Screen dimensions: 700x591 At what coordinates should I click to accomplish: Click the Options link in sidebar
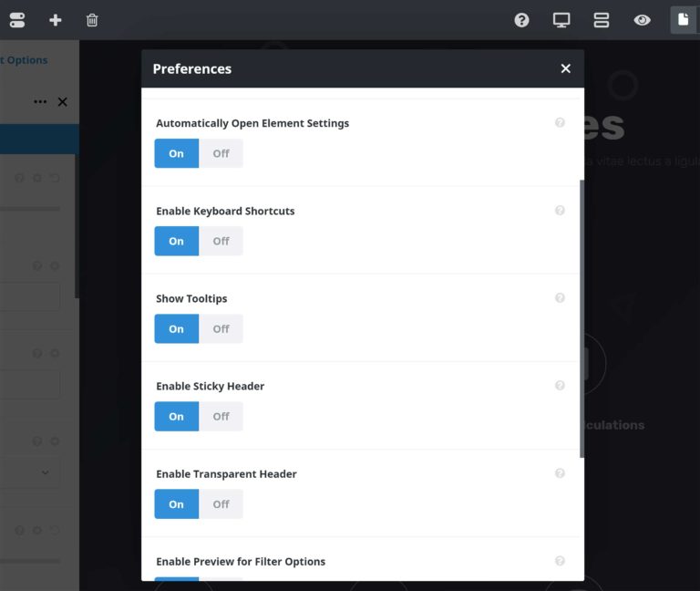(x=24, y=60)
